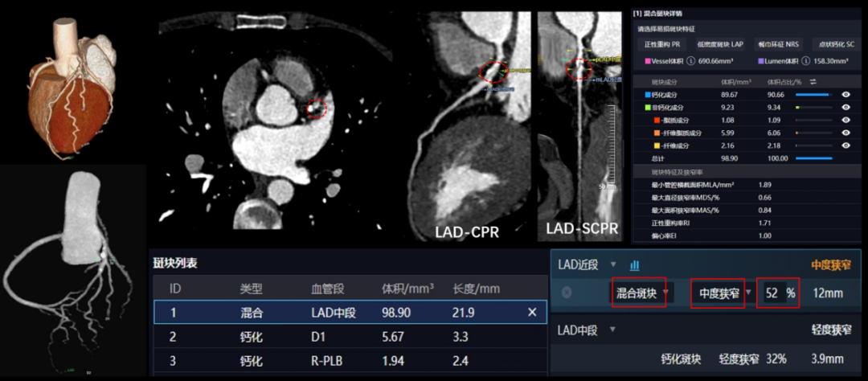This screenshot has width=868, height=381.
Task: Hide the 脂质成分 component via its eye icon
Action: click(x=845, y=121)
